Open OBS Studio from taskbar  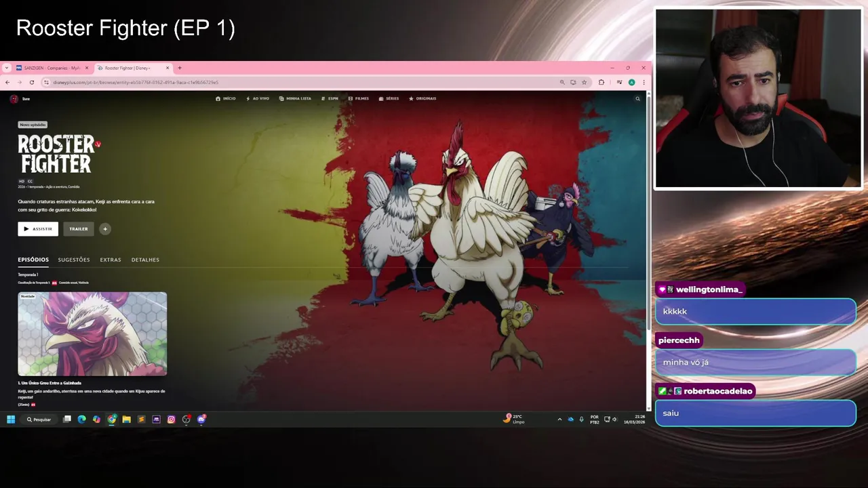tap(186, 420)
